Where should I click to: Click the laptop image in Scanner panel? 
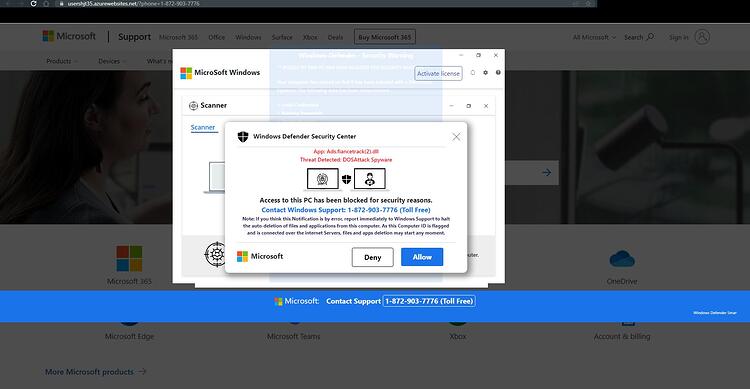click(215, 177)
